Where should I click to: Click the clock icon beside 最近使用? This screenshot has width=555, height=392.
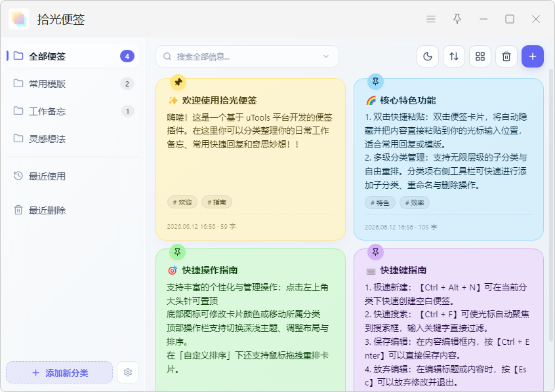pos(18,176)
